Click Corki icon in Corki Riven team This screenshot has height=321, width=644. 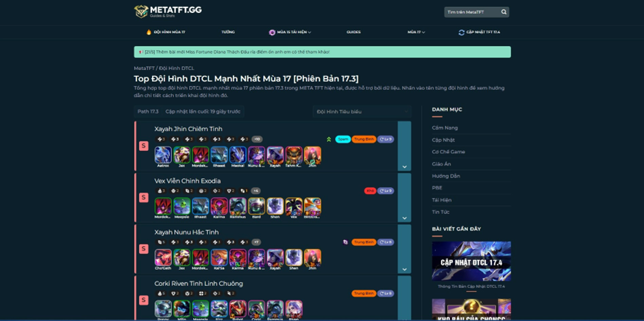(257, 309)
